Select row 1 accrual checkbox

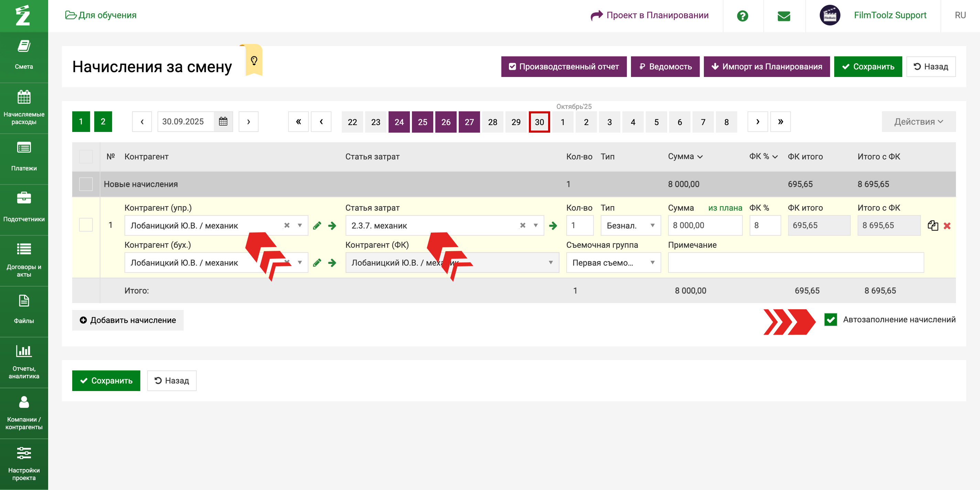coord(86,225)
